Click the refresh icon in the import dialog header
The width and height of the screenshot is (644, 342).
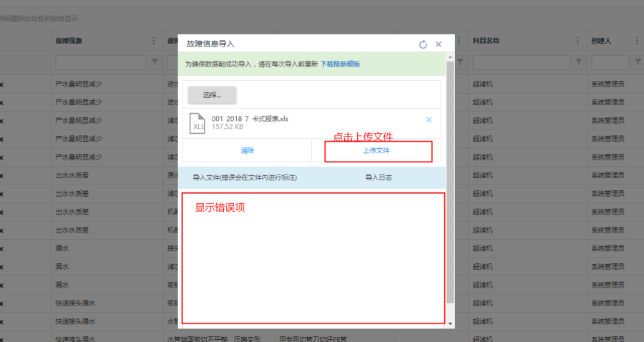point(423,44)
